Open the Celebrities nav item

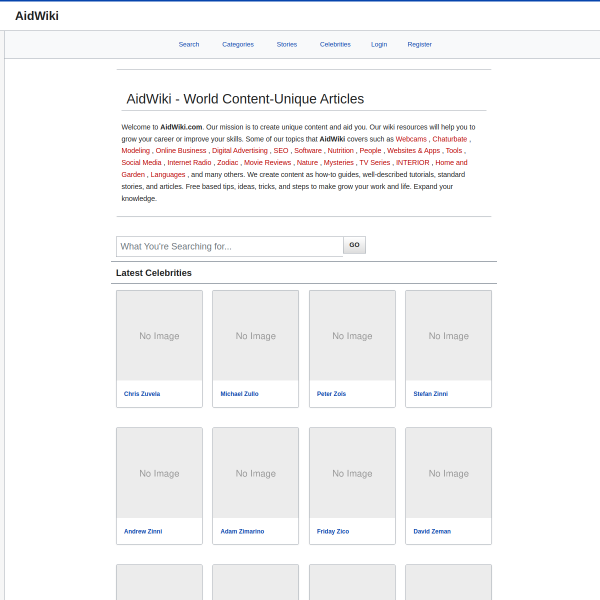(335, 44)
